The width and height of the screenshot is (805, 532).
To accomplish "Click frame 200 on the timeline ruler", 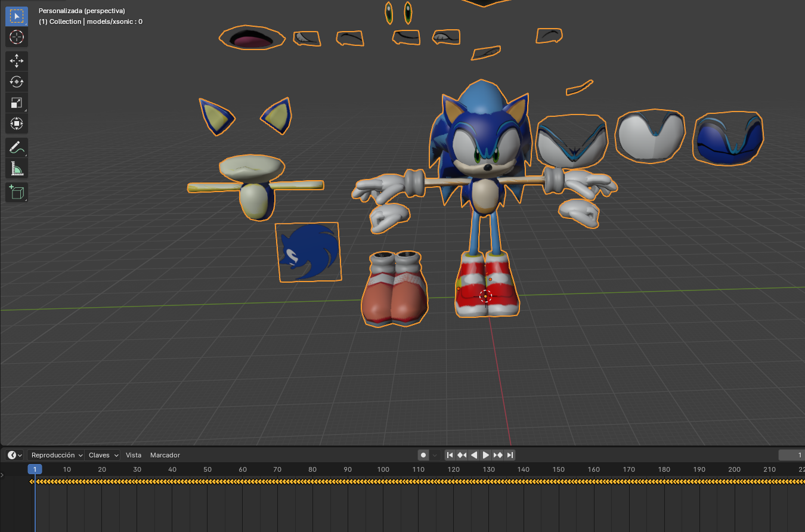I will (735, 469).
